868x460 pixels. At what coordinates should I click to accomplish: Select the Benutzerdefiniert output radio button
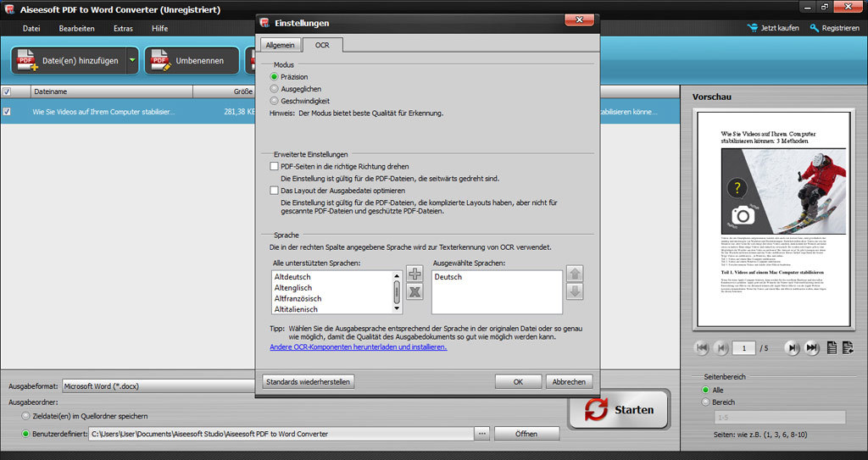click(25, 434)
